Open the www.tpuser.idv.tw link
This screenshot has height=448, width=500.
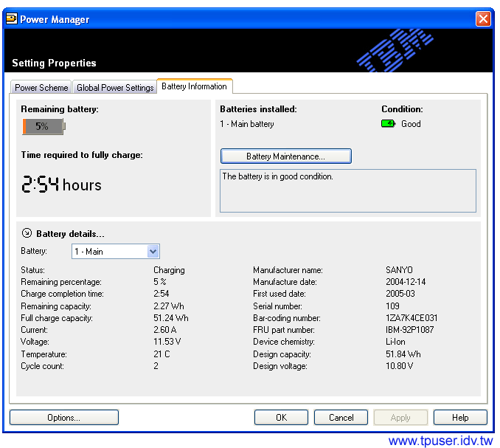(x=440, y=441)
